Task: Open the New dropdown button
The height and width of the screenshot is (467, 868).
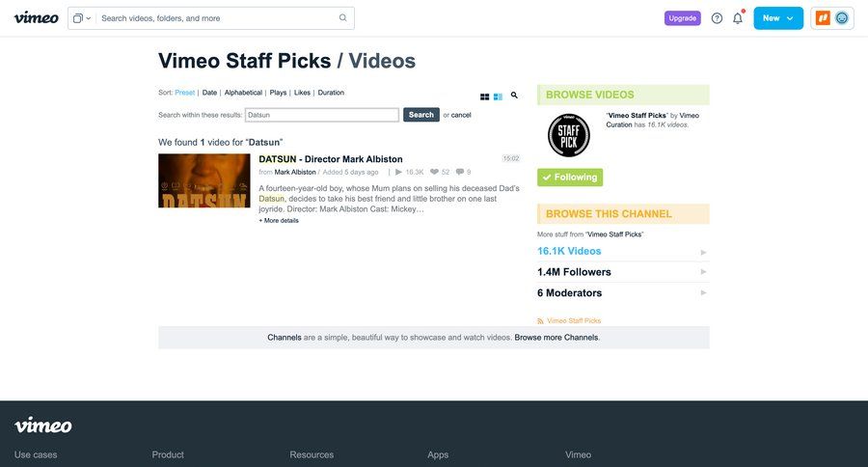Action: tap(778, 18)
